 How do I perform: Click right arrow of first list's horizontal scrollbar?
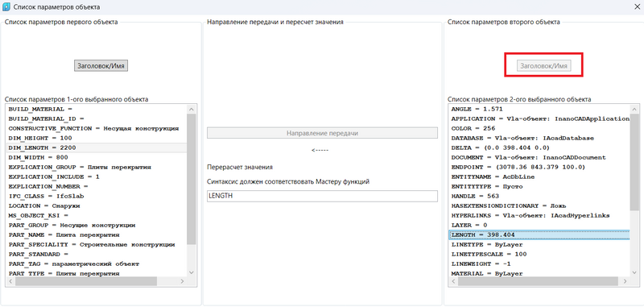click(183, 281)
